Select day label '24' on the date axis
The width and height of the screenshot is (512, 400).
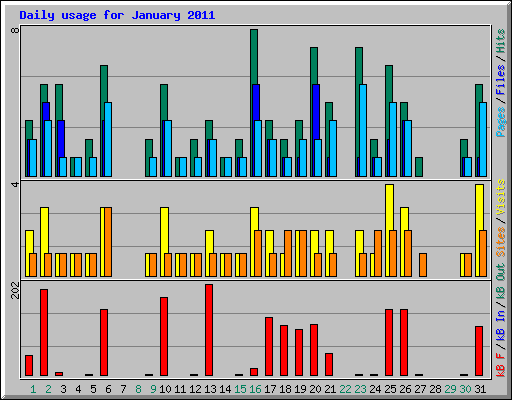[x=375, y=389]
